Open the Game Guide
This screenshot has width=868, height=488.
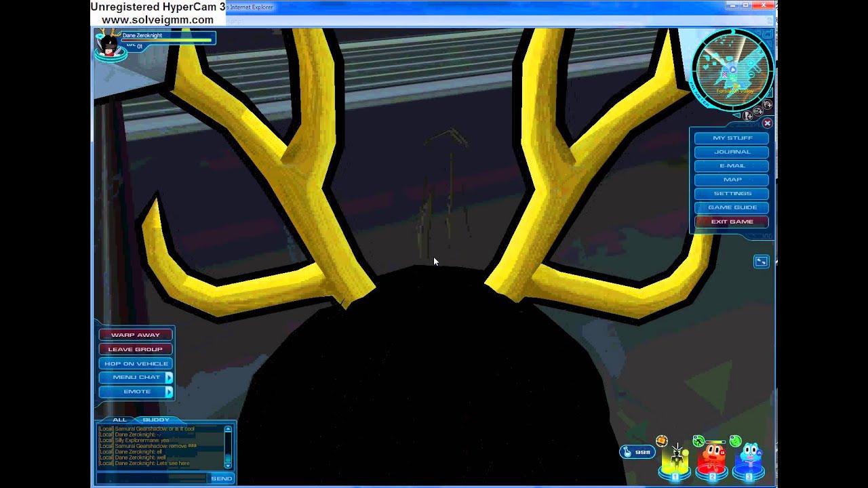tap(732, 207)
